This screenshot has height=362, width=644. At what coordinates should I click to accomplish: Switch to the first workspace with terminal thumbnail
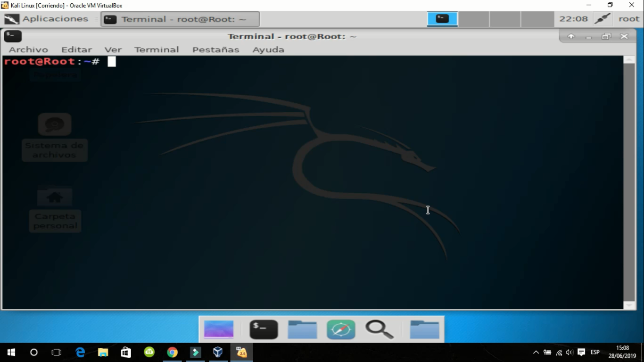pos(442,19)
